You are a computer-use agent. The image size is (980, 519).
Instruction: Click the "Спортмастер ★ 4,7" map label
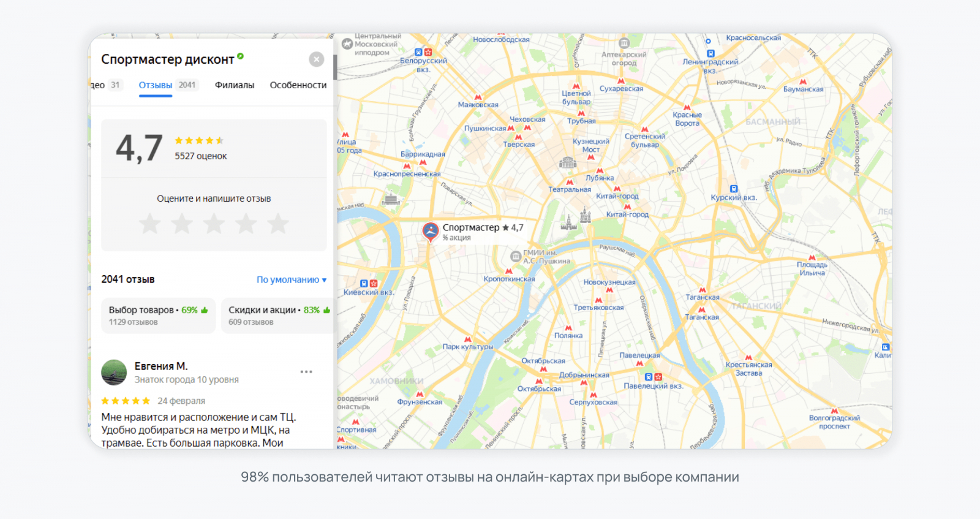(483, 227)
